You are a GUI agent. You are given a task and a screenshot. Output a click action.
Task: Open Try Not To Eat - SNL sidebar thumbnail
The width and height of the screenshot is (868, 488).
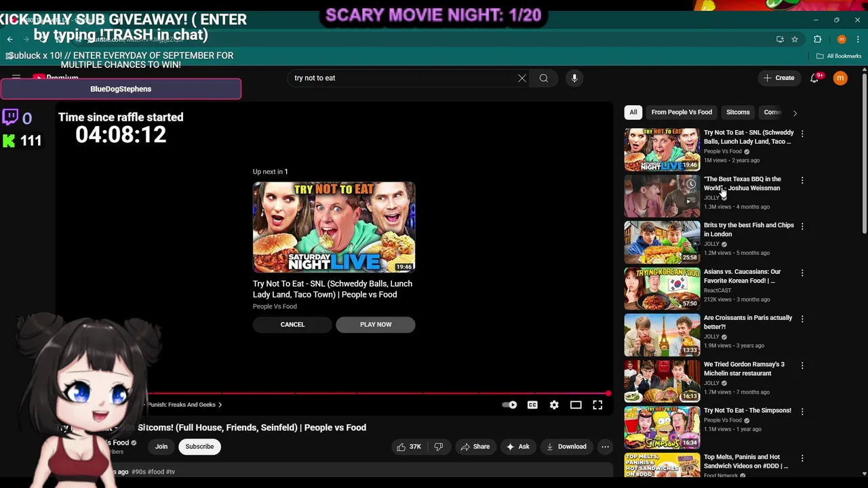[x=662, y=149]
